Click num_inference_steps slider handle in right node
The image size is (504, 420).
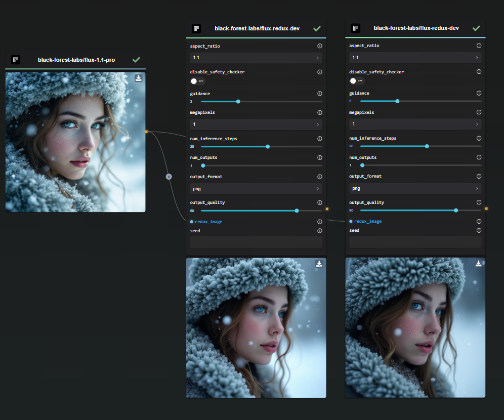(x=427, y=146)
